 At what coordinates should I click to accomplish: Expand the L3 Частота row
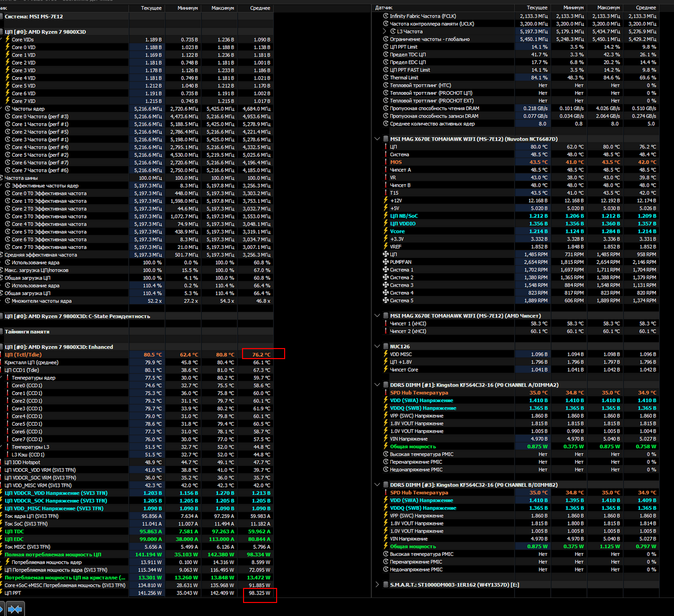tap(385, 32)
